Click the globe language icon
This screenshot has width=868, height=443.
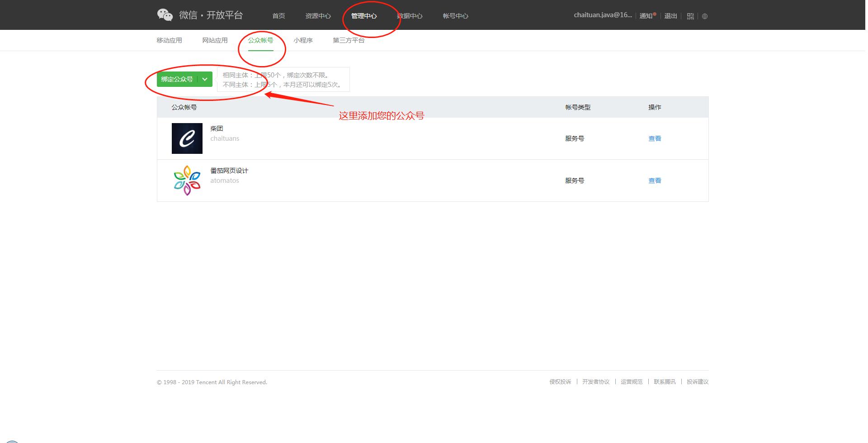click(x=704, y=16)
